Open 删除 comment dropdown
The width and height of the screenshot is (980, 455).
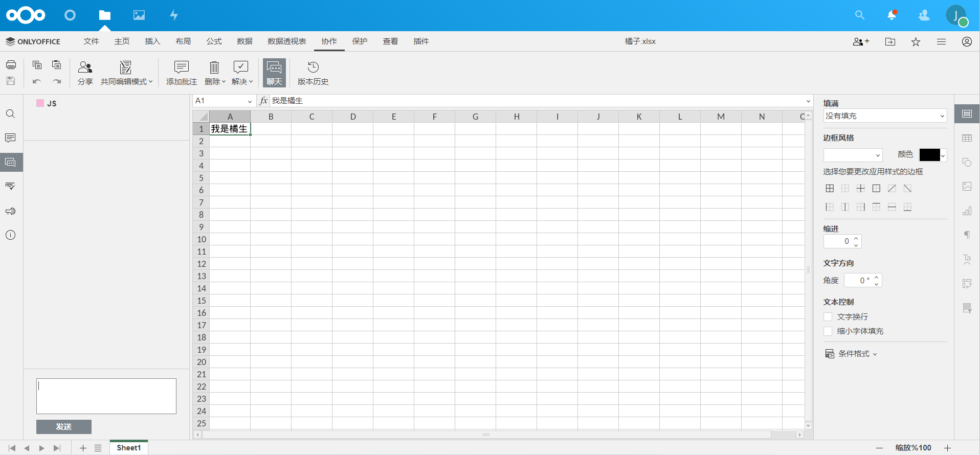[x=215, y=73]
